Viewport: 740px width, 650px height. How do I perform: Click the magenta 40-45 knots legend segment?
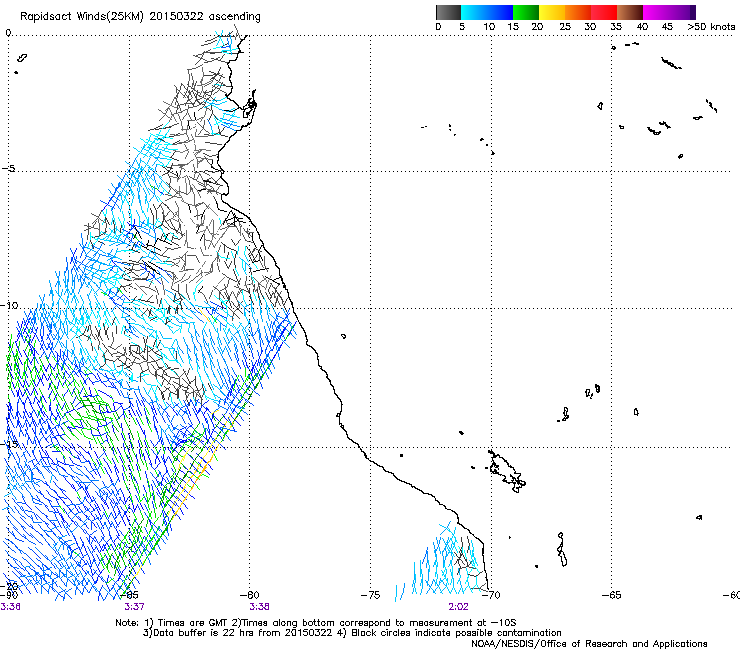pos(656,12)
